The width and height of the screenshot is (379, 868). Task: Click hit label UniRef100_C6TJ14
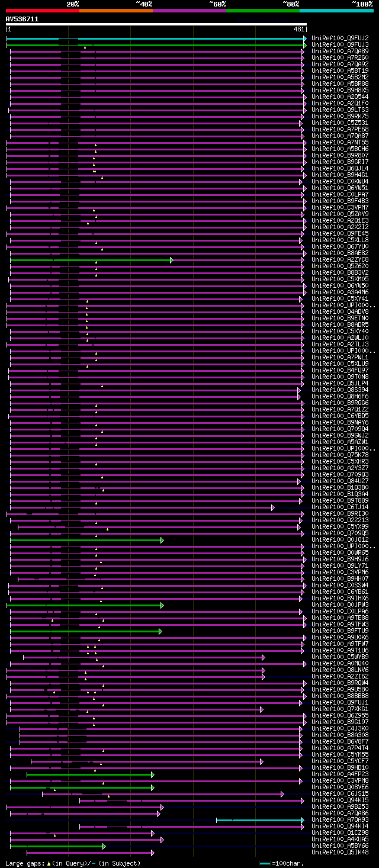tap(341, 507)
